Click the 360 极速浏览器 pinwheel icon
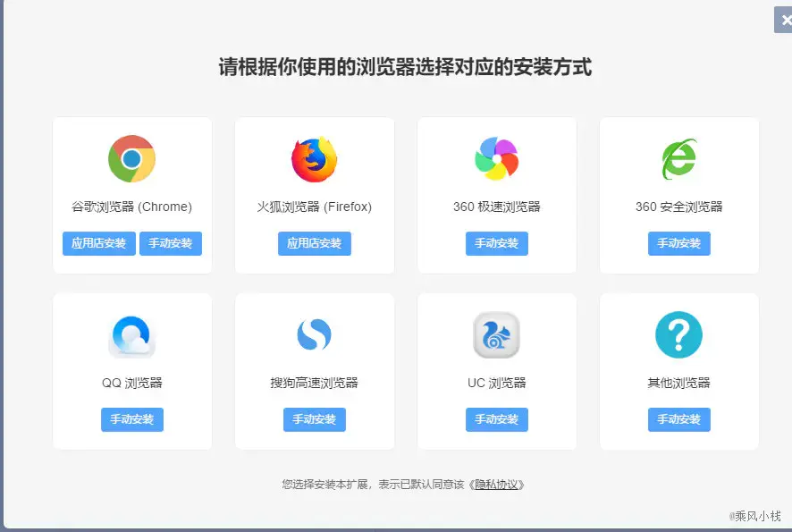This screenshot has height=532, width=792. click(496, 158)
